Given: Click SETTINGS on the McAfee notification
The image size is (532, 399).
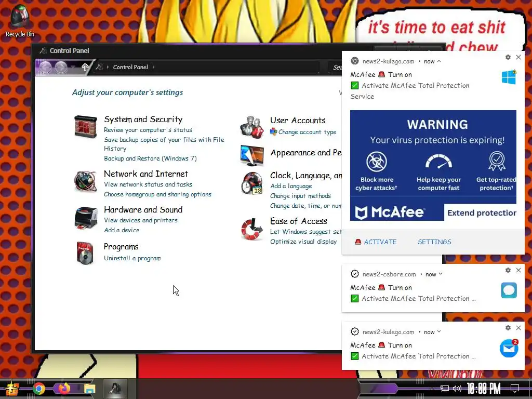Looking at the screenshot, I should click(x=435, y=242).
